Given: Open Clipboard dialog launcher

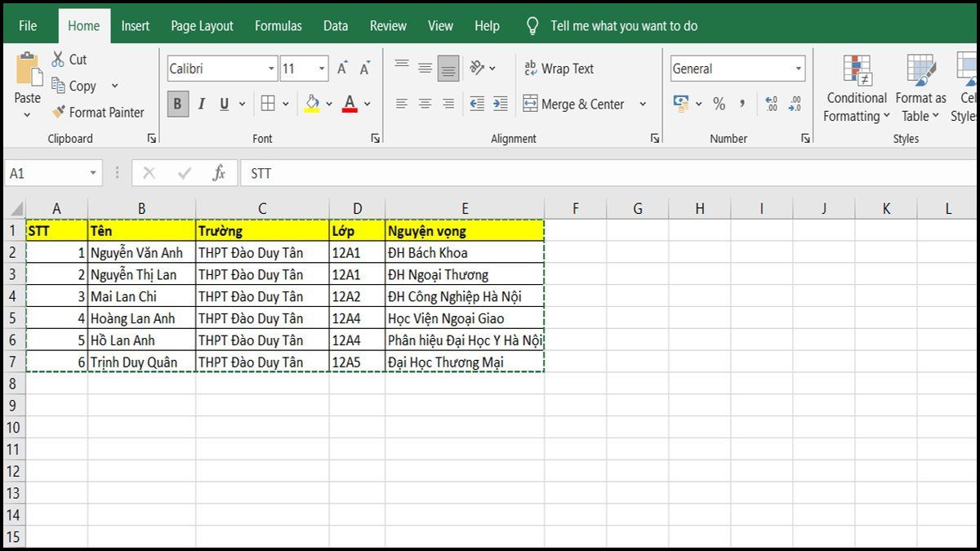Looking at the screenshot, I should click(151, 139).
